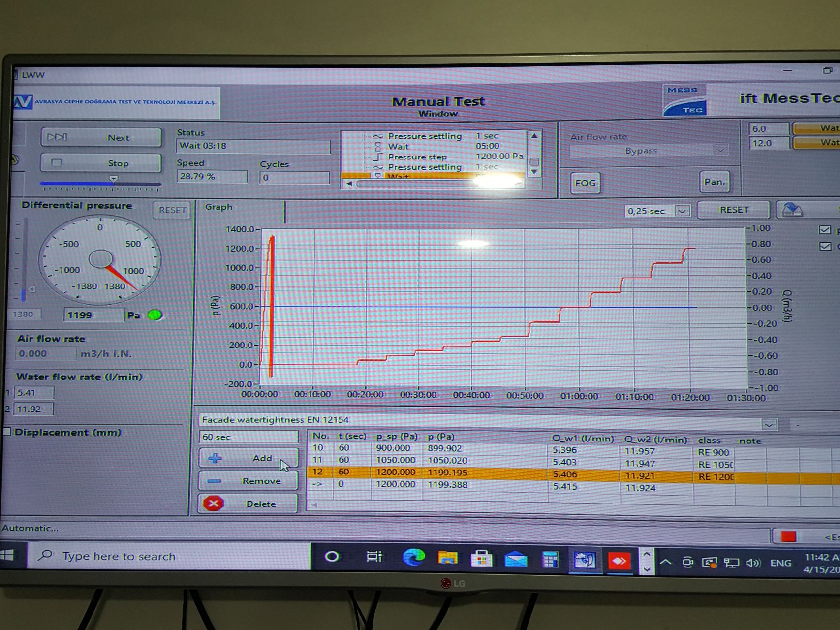Adjust the speed slider under Stop
The image size is (840, 630).
113,180
